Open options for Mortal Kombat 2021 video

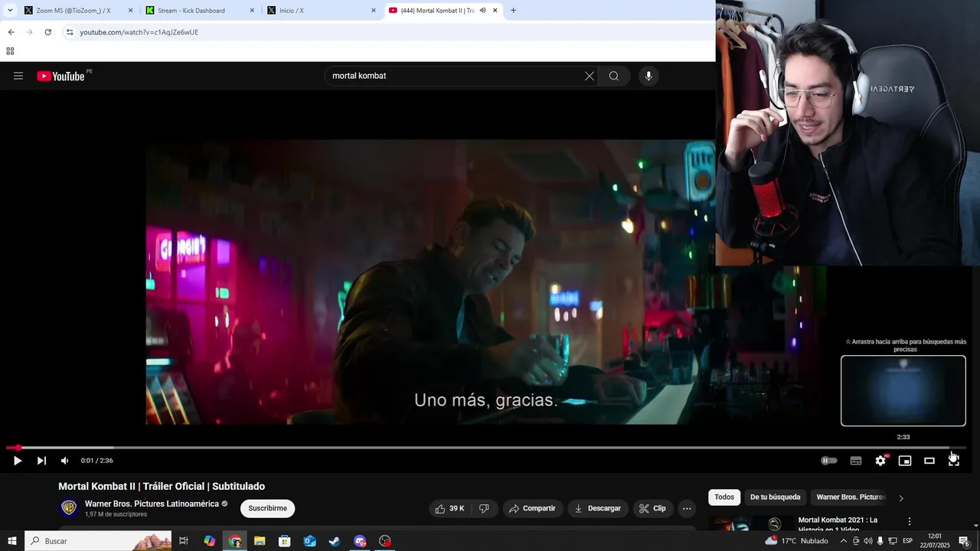tap(910, 521)
